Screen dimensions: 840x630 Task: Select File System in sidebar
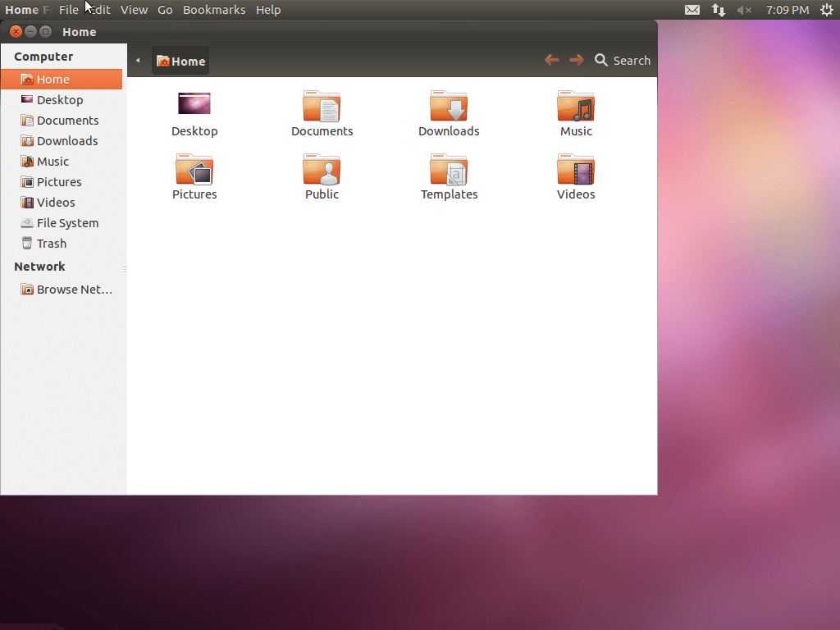[67, 223]
